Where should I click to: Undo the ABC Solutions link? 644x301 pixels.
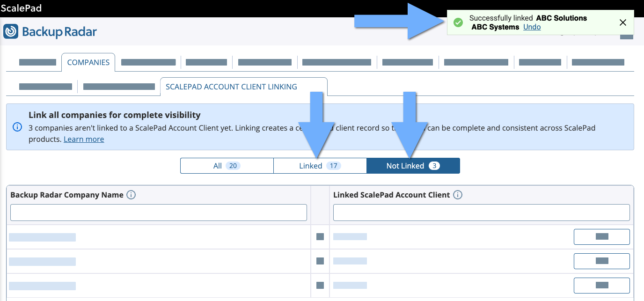532,27
